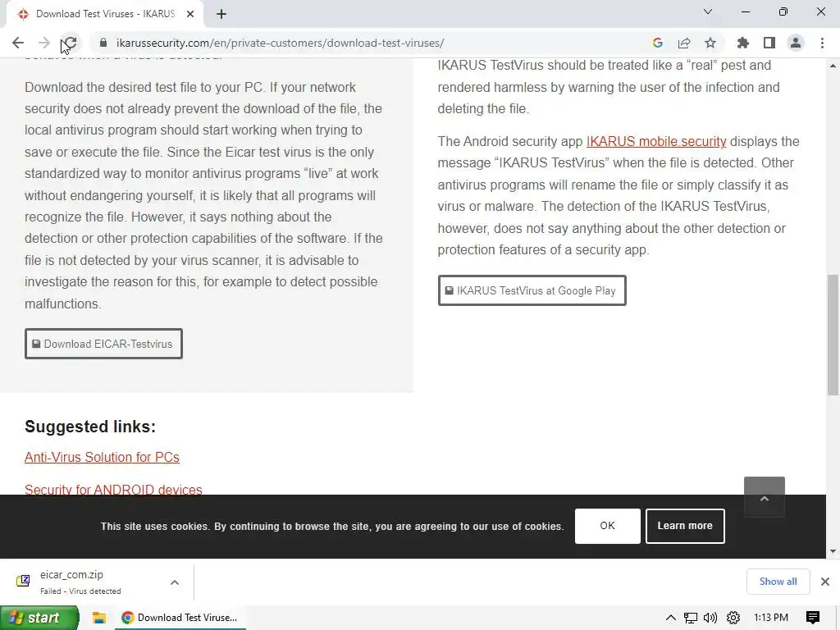The height and width of the screenshot is (630, 840).
Task: Click the forward navigation arrow
Action: tap(44, 43)
